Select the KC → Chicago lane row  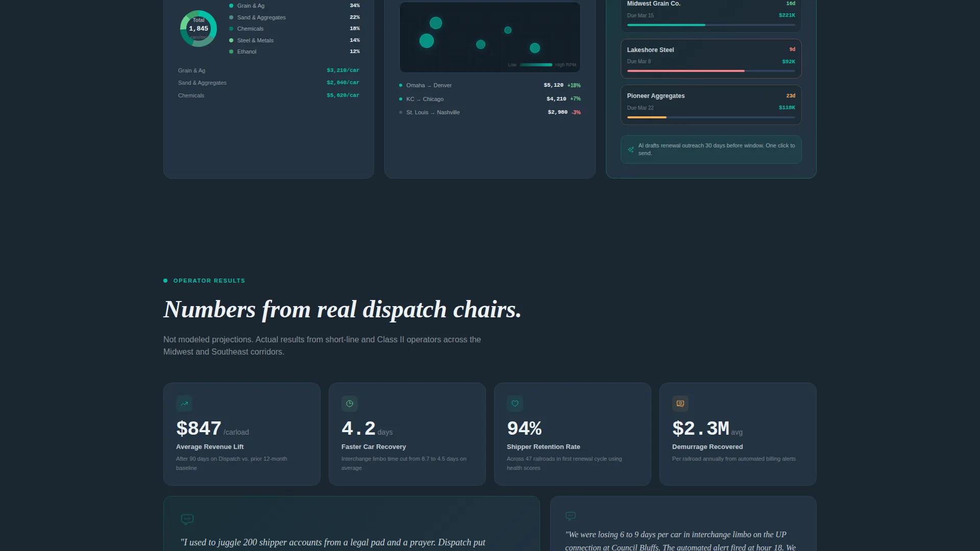coord(490,99)
